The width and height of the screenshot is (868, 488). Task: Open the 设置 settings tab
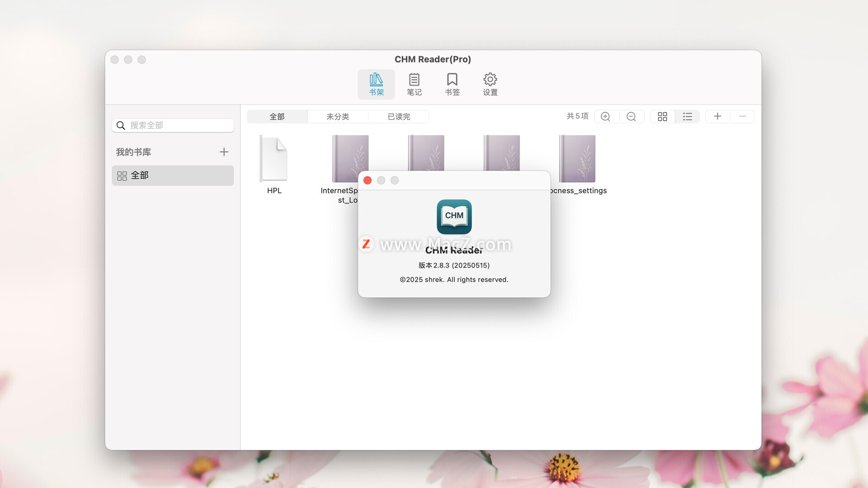490,84
